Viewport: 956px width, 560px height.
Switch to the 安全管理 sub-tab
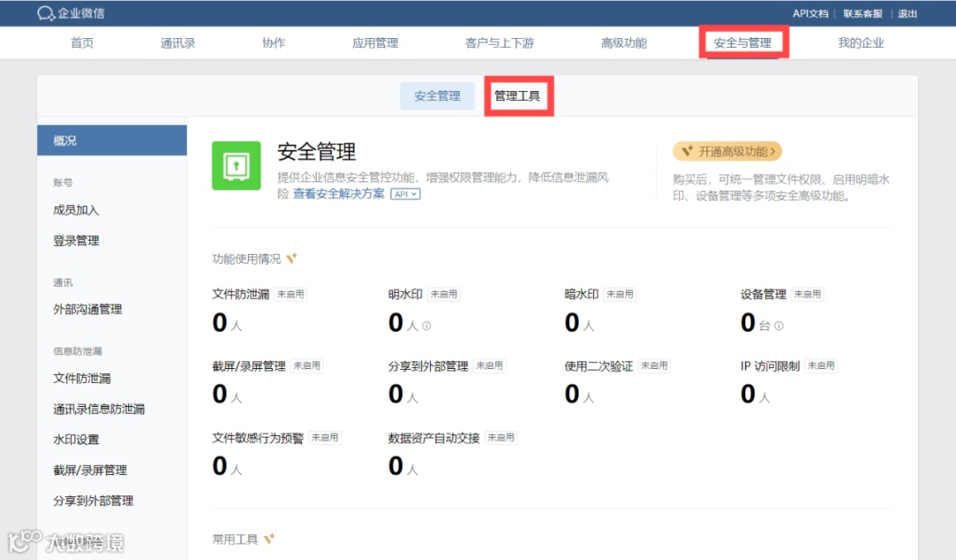[437, 96]
